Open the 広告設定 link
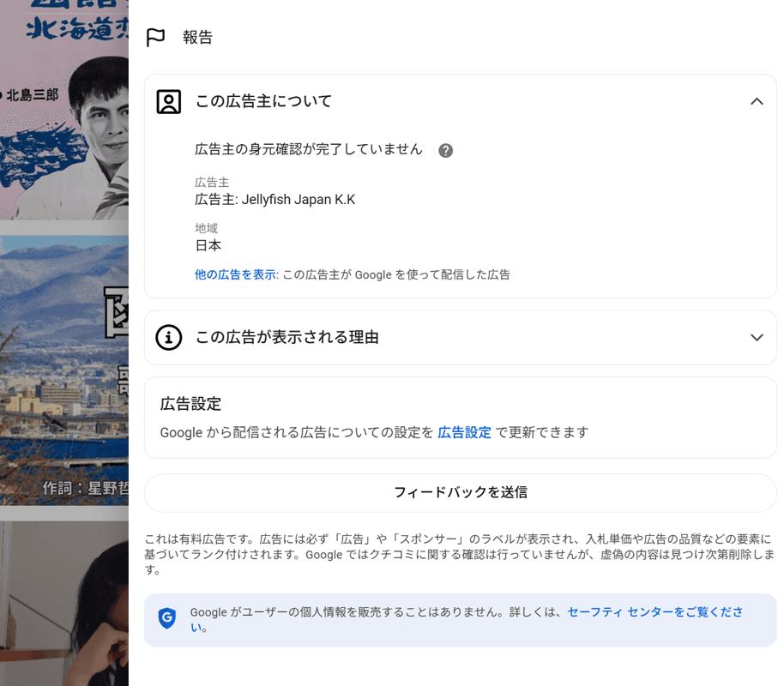 tap(465, 432)
